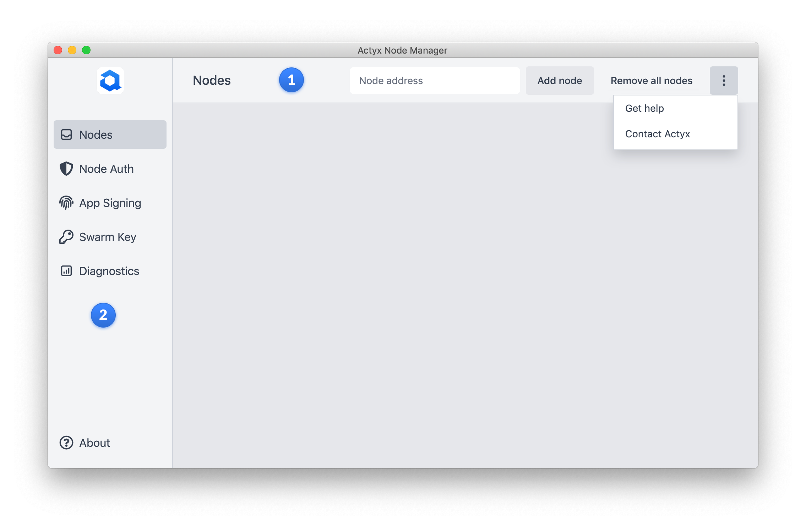The width and height of the screenshot is (806, 532).
Task: Click the App Signing fingerprint icon
Action: 66,203
